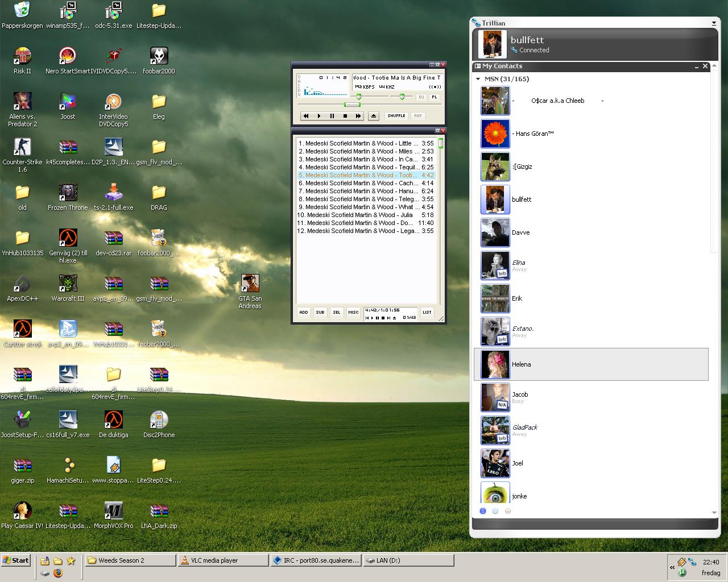Open the SEL playlist menu
This screenshot has height=582, width=728.
tap(337, 312)
